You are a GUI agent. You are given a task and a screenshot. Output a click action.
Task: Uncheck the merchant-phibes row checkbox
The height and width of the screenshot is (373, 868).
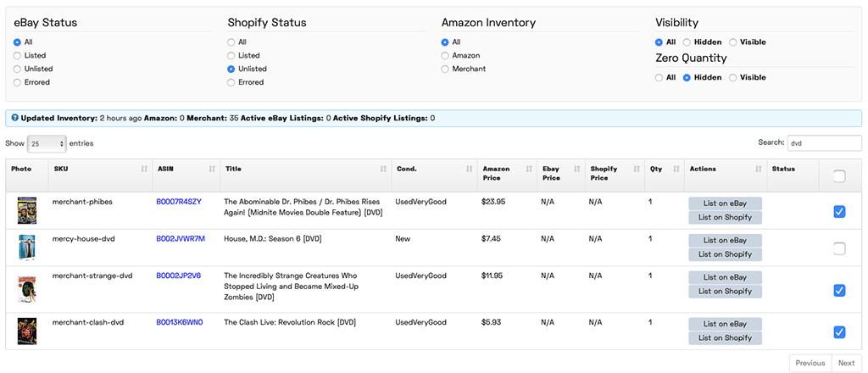839,211
